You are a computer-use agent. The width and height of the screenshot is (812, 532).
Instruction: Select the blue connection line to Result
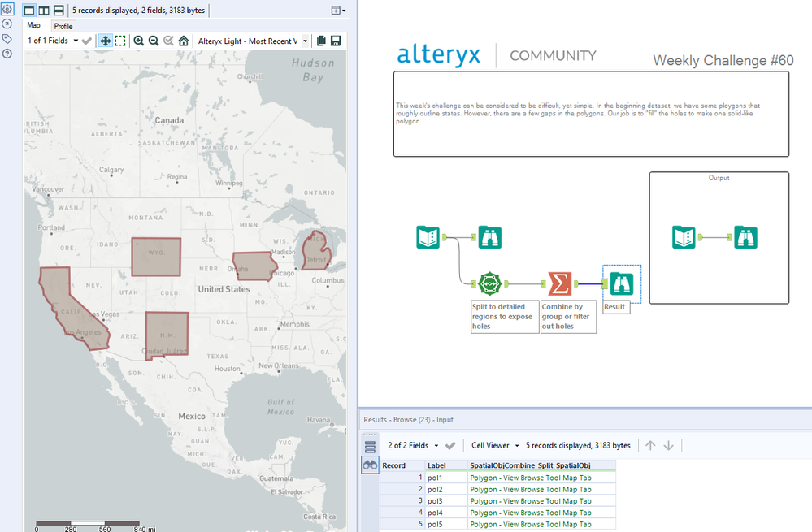[588, 283]
